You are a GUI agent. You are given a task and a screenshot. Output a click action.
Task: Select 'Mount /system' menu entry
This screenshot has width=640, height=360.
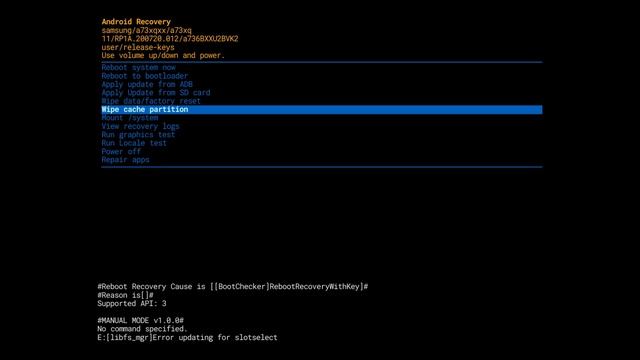130,118
